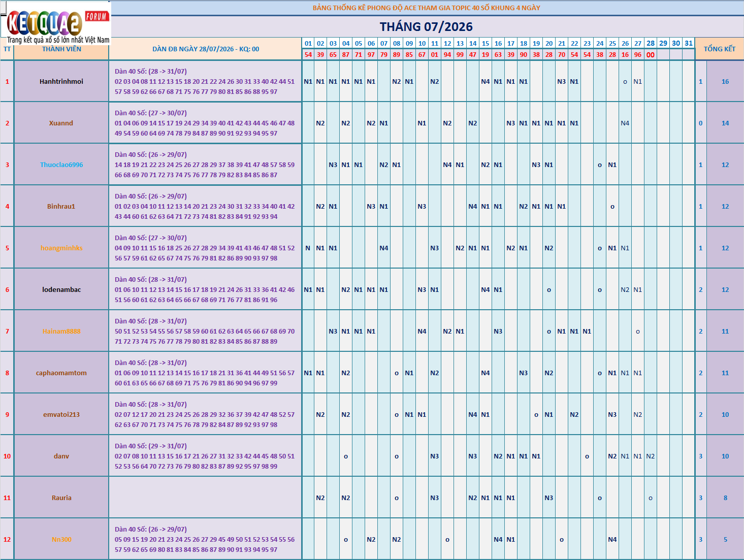Image resolution: width=744 pixels, height=560 pixels.
Task: Click the 'DÀN ĐB NGÀY 28/07/2026 - KQ: 00' header
Action: 206,49
